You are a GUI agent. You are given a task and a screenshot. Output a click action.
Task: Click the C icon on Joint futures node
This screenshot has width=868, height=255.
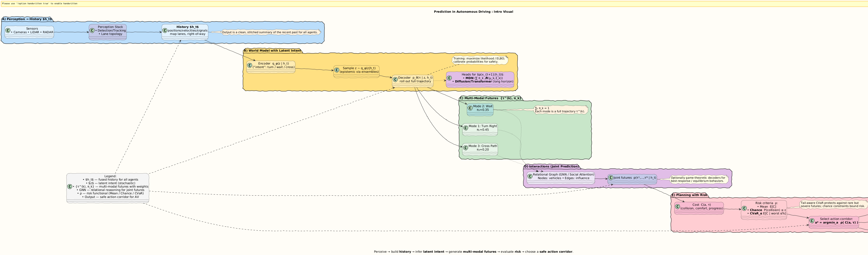pos(611,178)
